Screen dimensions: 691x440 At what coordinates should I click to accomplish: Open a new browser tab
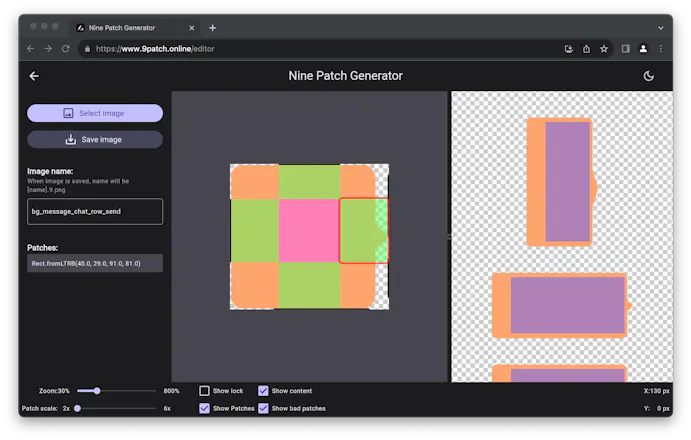coord(212,28)
